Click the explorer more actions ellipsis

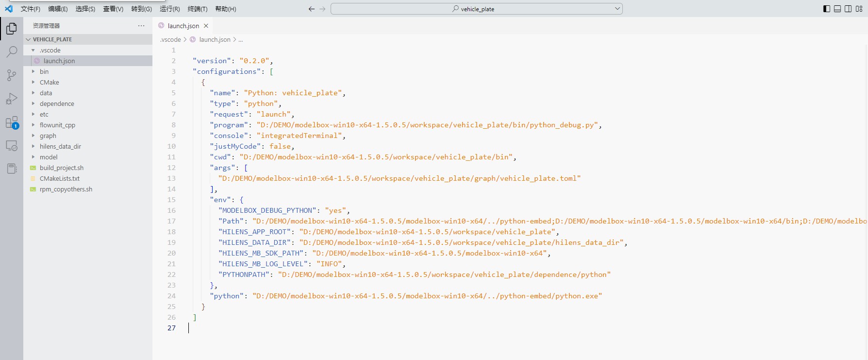point(141,26)
